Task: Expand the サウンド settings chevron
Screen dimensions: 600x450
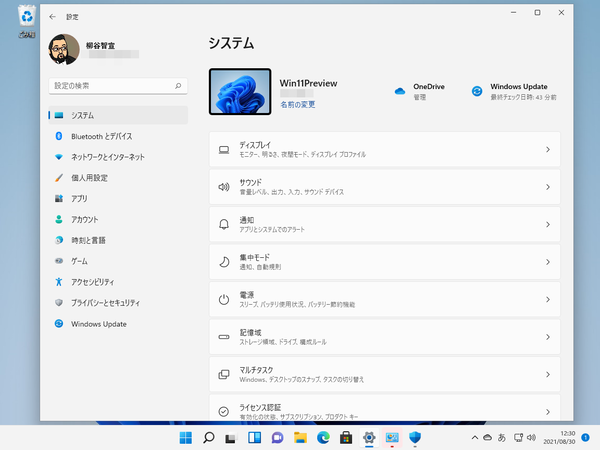Action: click(547, 187)
